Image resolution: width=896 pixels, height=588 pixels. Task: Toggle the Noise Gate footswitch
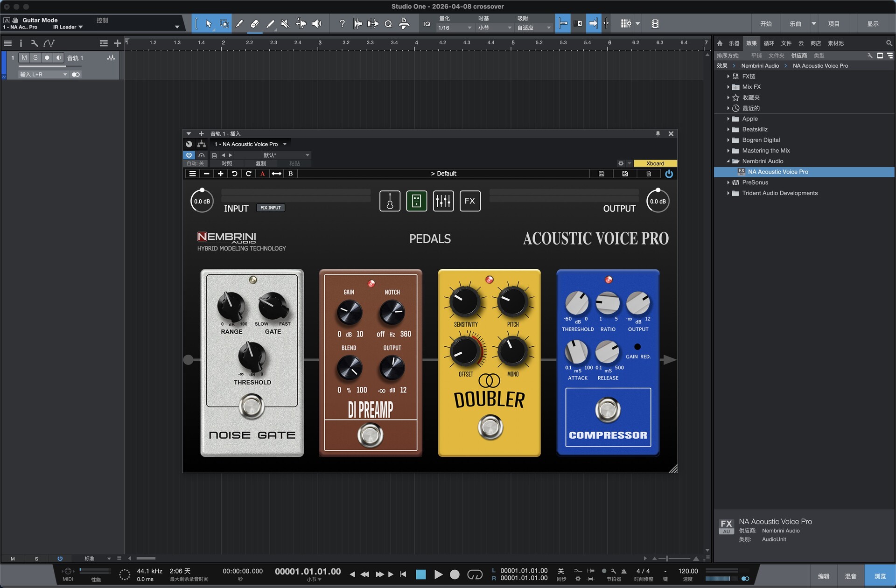tap(252, 406)
